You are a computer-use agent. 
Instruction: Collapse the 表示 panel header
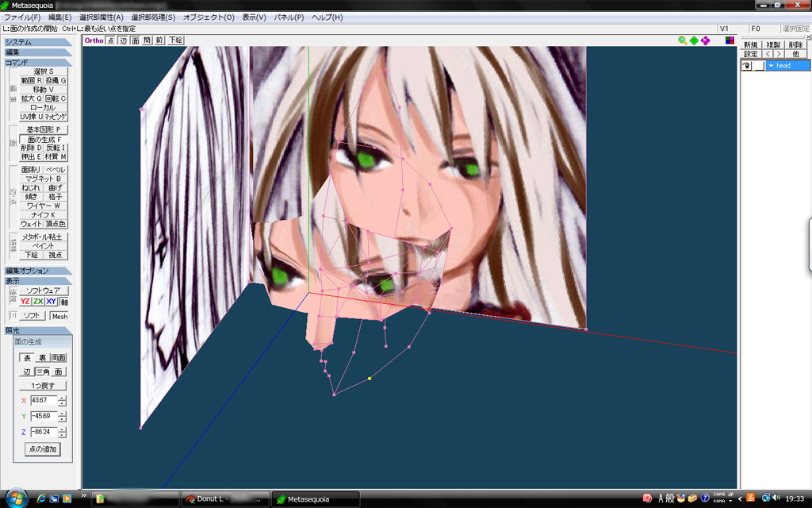coord(38,281)
